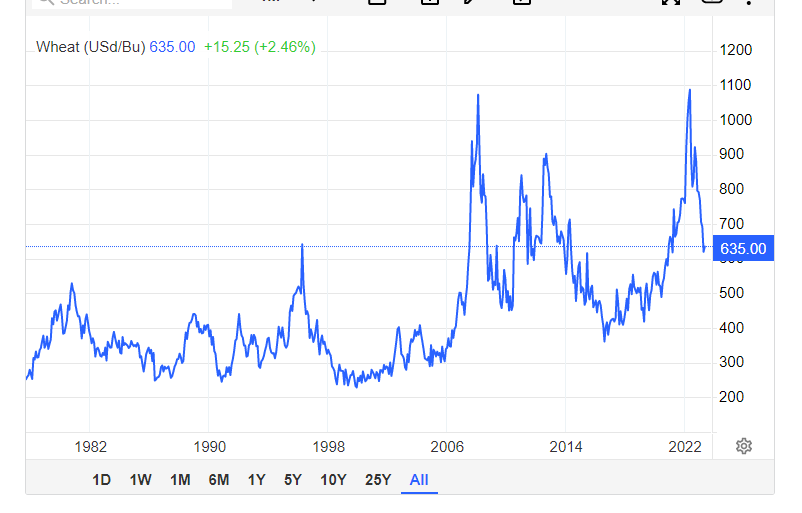This screenshot has height=513, width=802.
Task: Open chart settings gear icon
Action: click(744, 446)
